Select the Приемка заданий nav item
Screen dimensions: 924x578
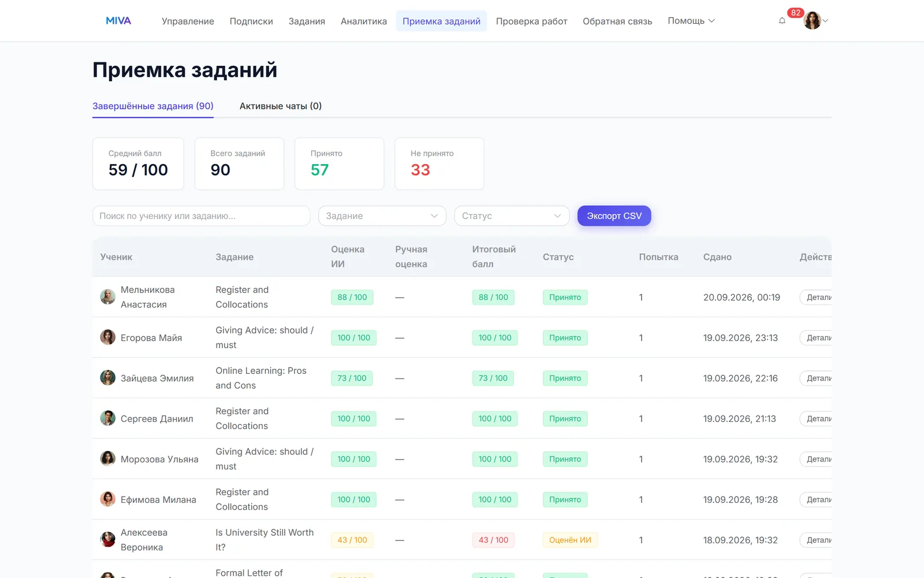pos(441,21)
